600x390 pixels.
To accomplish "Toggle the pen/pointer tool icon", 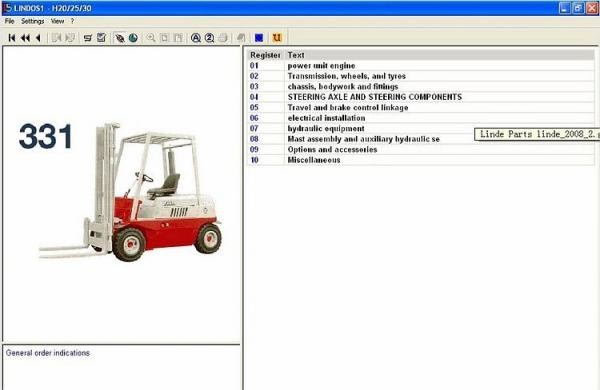I will pyautogui.click(x=120, y=38).
